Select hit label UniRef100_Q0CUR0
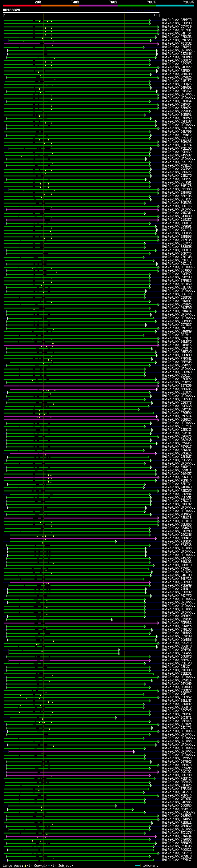This screenshot has width=197, height=868. [x=177, y=806]
